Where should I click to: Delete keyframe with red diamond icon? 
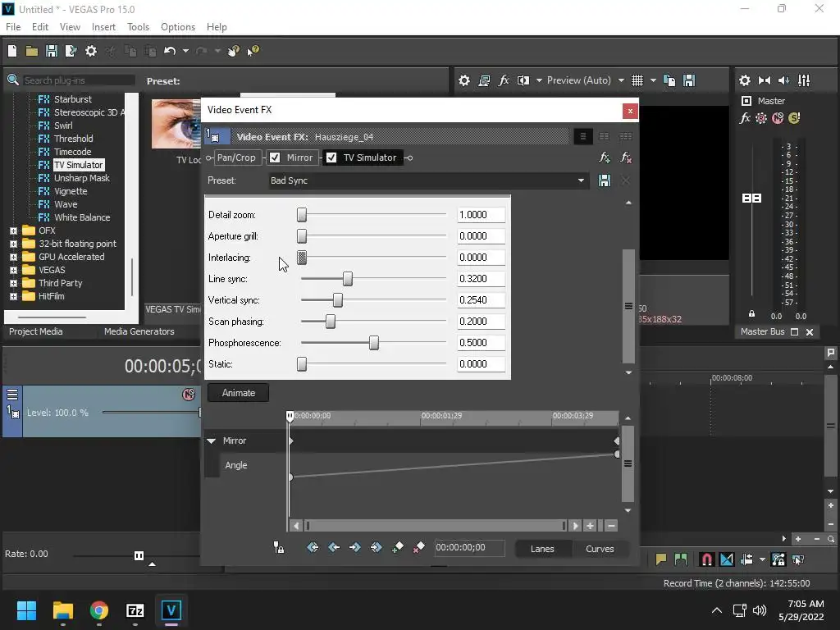419,547
